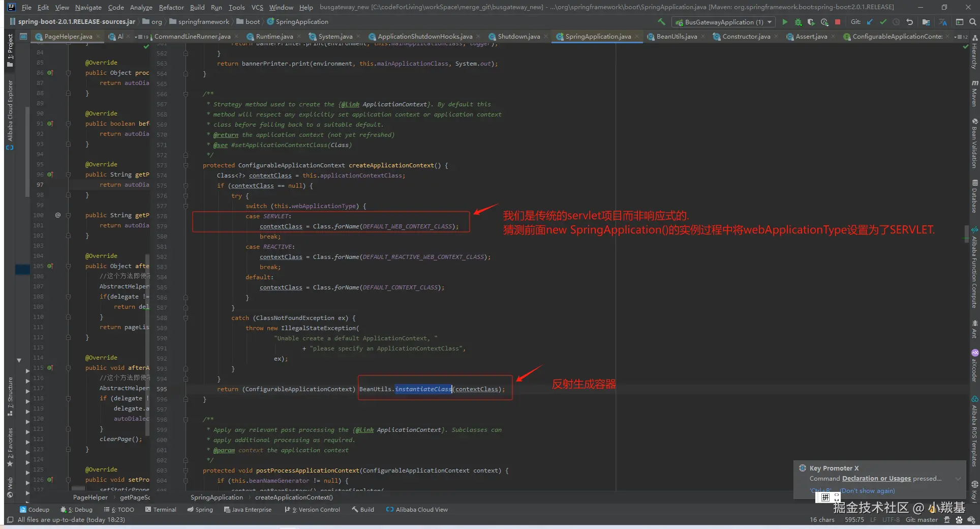The height and width of the screenshot is (529, 980).
Task: Click the UTF-8 encoding status widget
Action: tap(891, 519)
